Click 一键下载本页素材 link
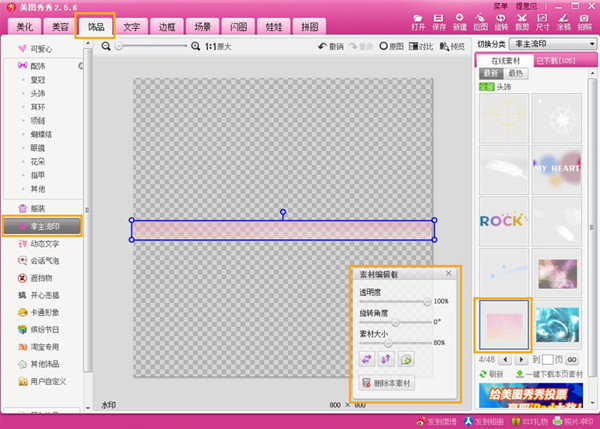The image size is (600, 429). point(551,374)
